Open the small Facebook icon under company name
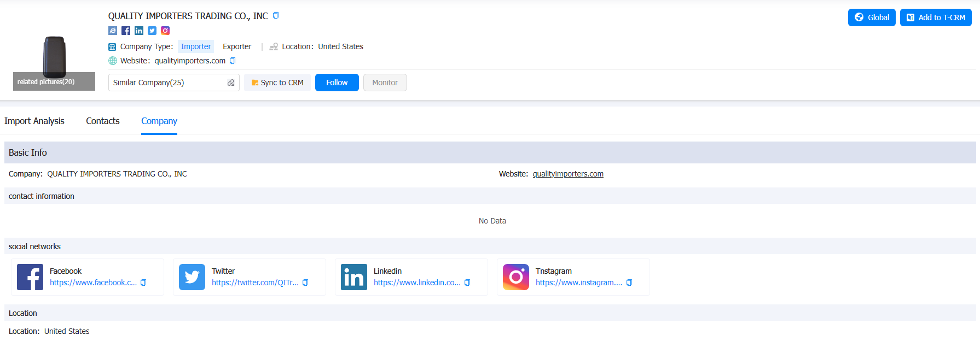Image resolution: width=980 pixels, height=341 pixels. click(x=126, y=31)
